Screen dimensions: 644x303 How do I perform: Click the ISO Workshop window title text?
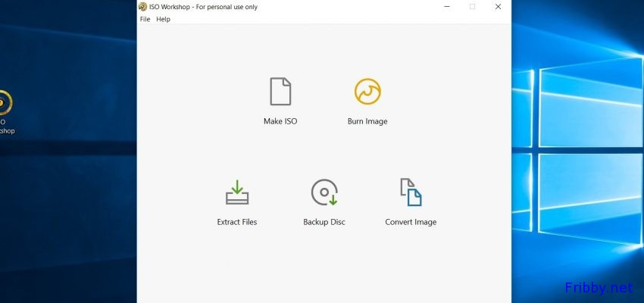(203, 7)
